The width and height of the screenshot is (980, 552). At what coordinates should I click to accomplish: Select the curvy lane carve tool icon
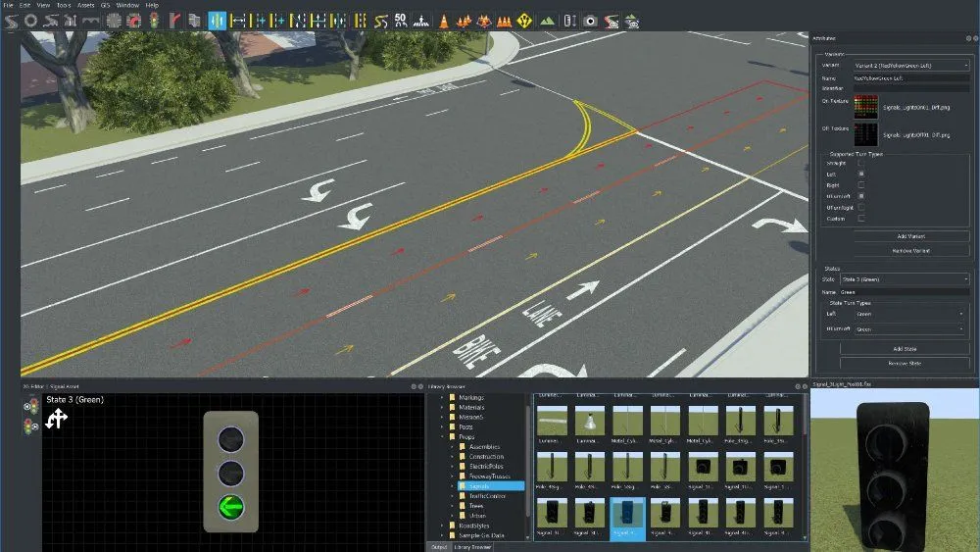pyautogui.click(x=380, y=21)
